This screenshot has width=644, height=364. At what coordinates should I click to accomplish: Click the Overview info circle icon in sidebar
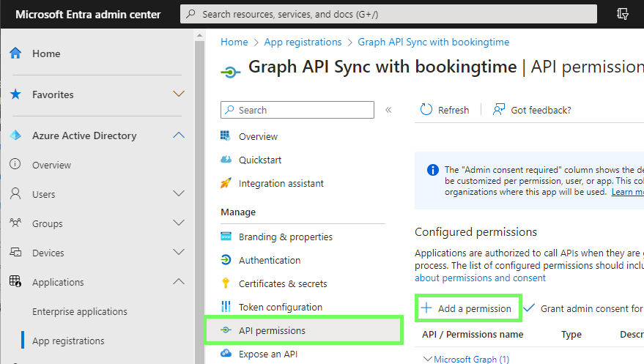(x=15, y=164)
